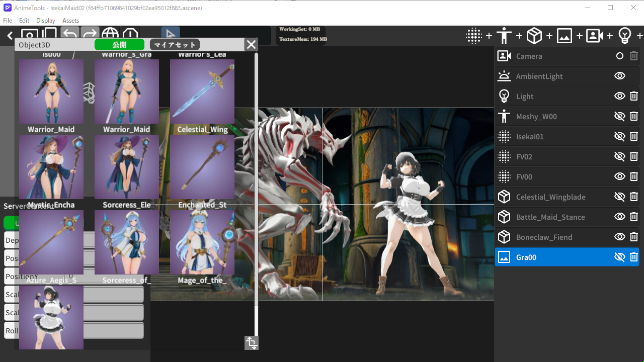Toggle AmbientLight visibility eye
Viewport: 644px width, 362px height.
[x=620, y=76]
